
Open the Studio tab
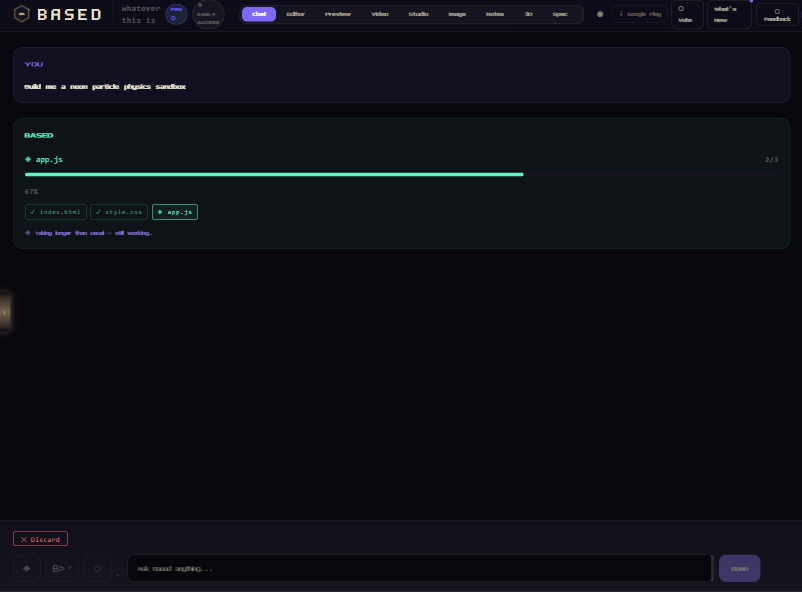pyautogui.click(x=418, y=14)
